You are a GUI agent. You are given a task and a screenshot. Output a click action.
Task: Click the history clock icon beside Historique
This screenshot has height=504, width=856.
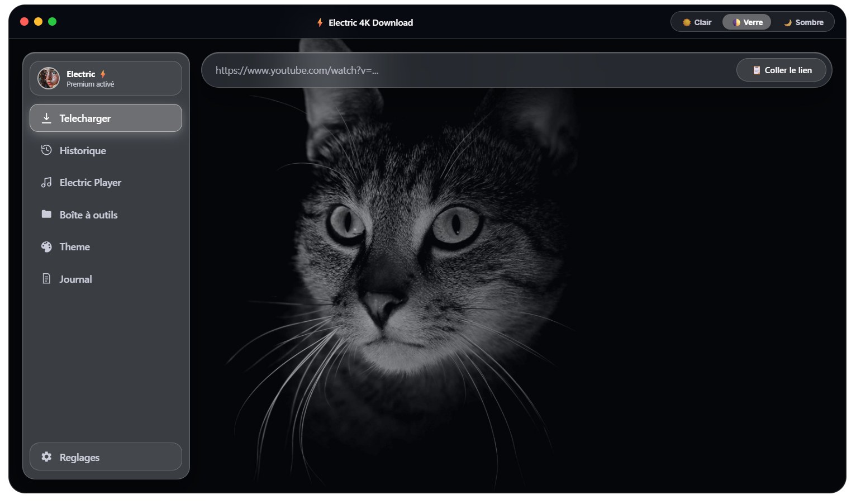[x=46, y=150]
